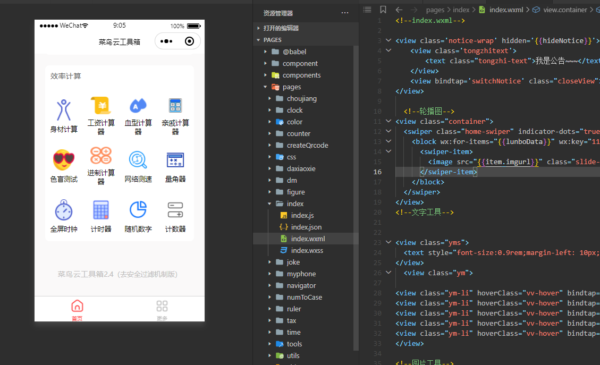600x365 pixels.
Task: Expand the tools folder
Action: click(270, 344)
